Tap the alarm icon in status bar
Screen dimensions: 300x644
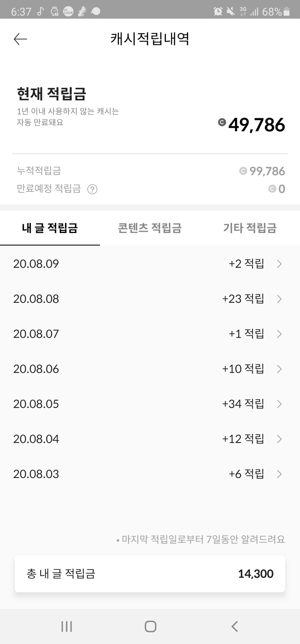[x=218, y=11]
